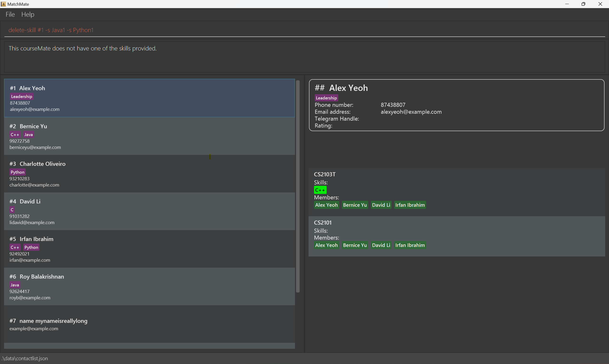Click the Rating label in details
609x364 pixels.
323,125
